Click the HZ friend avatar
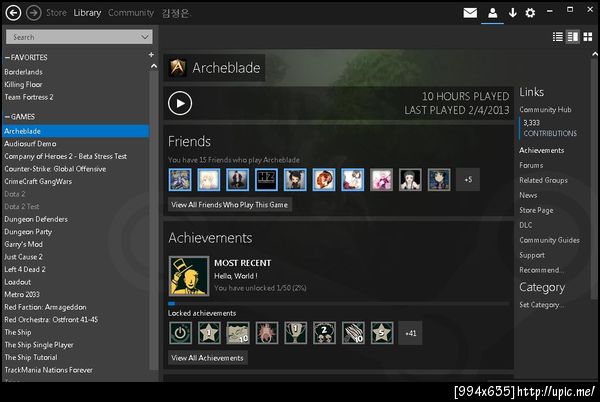Screen dimensions: 600x402 click(x=266, y=179)
